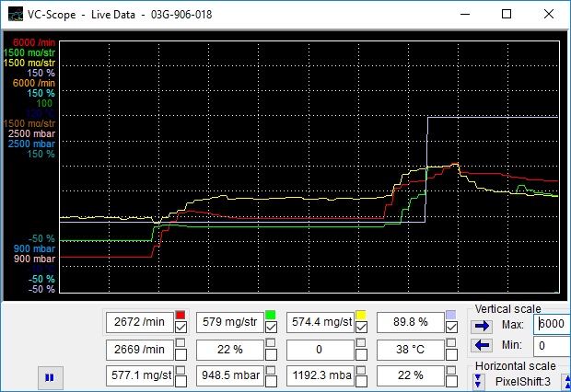Viewport: 571px width, 392px height.
Task: Click the red color swatch
Action: [181, 316]
